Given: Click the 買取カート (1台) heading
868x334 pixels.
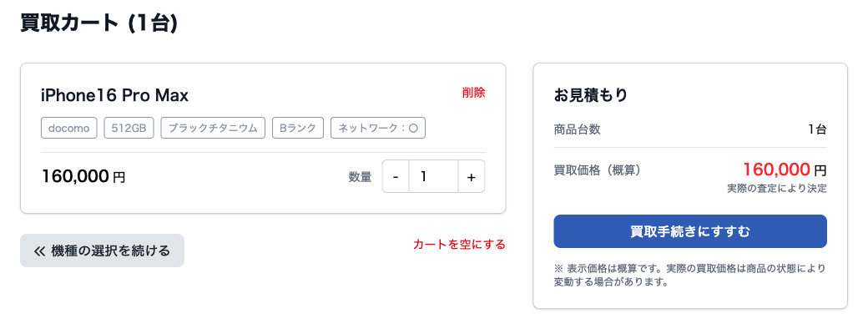Looking at the screenshot, I should [99, 23].
